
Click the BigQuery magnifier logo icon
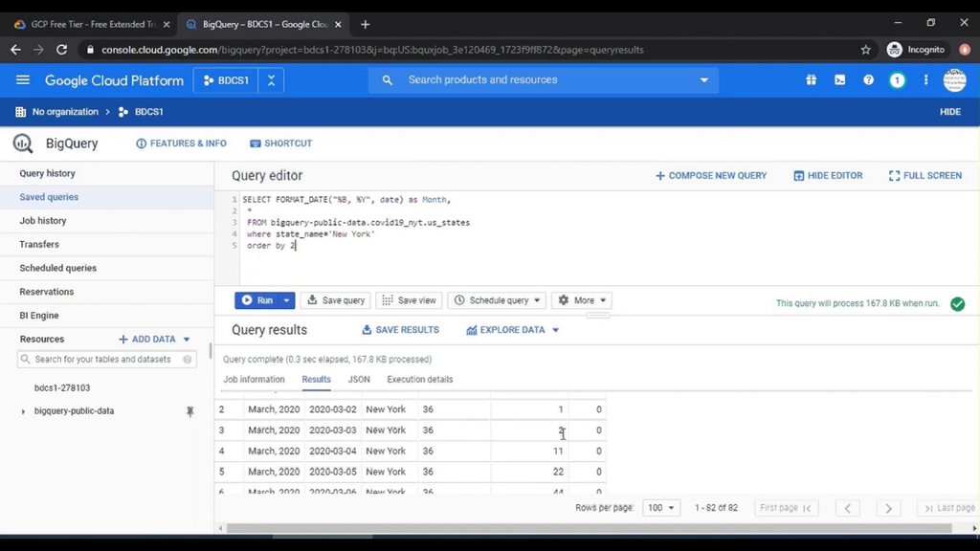point(23,143)
